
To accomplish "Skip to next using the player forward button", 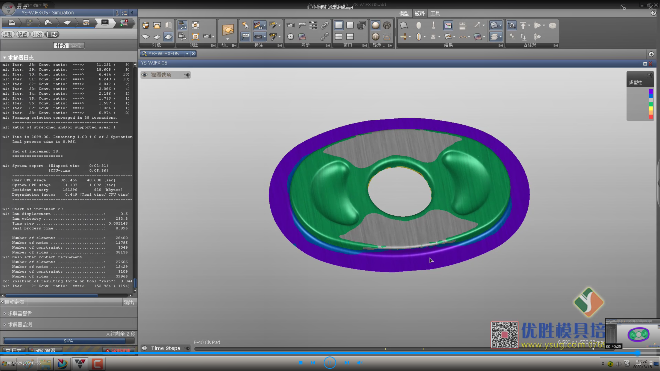I will tap(347, 362).
